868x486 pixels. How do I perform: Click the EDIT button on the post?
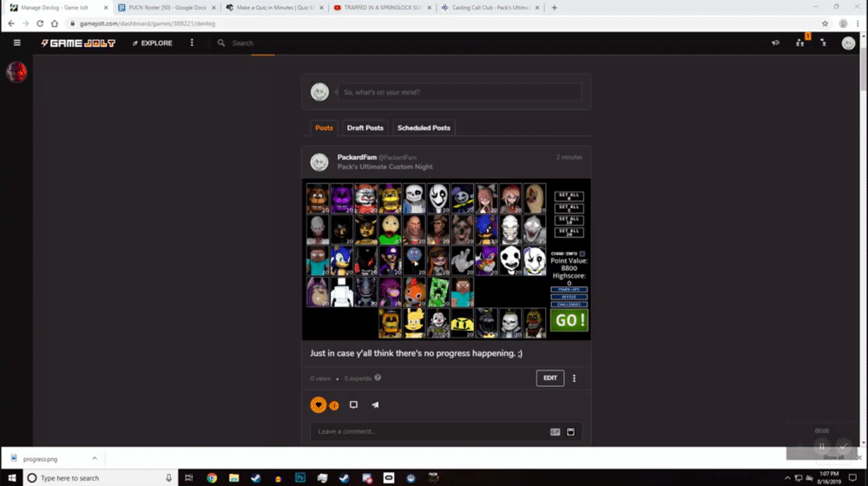point(549,378)
